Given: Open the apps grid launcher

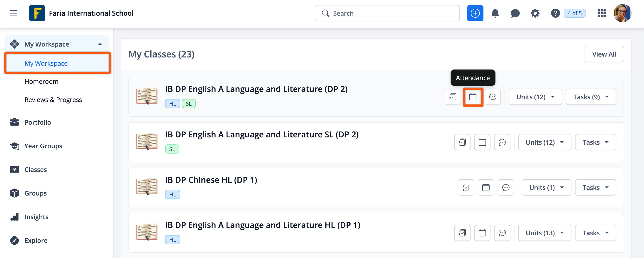Looking at the screenshot, I should coord(602,13).
